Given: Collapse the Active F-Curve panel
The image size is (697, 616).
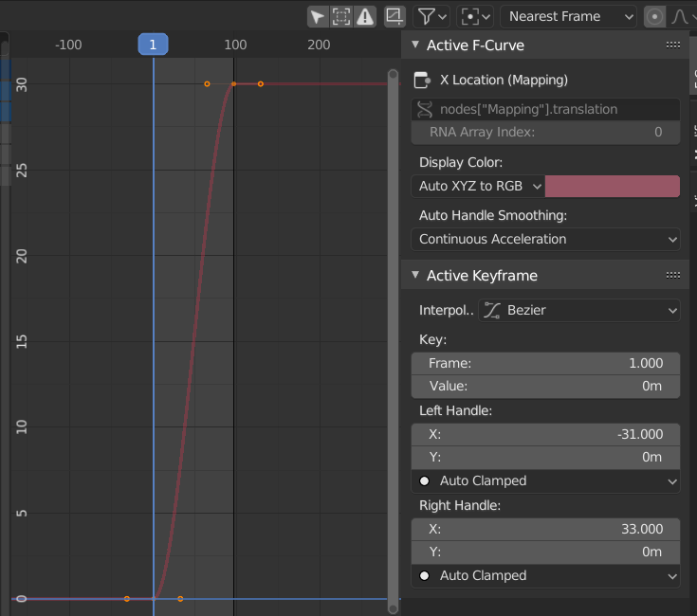Looking at the screenshot, I should (415, 45).
